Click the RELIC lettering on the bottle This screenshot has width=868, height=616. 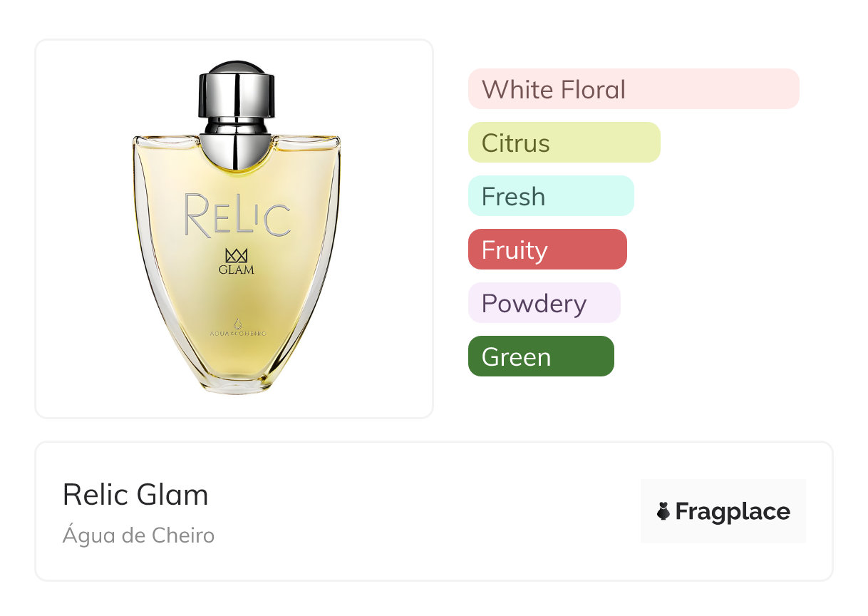click(x=237, y=215)
